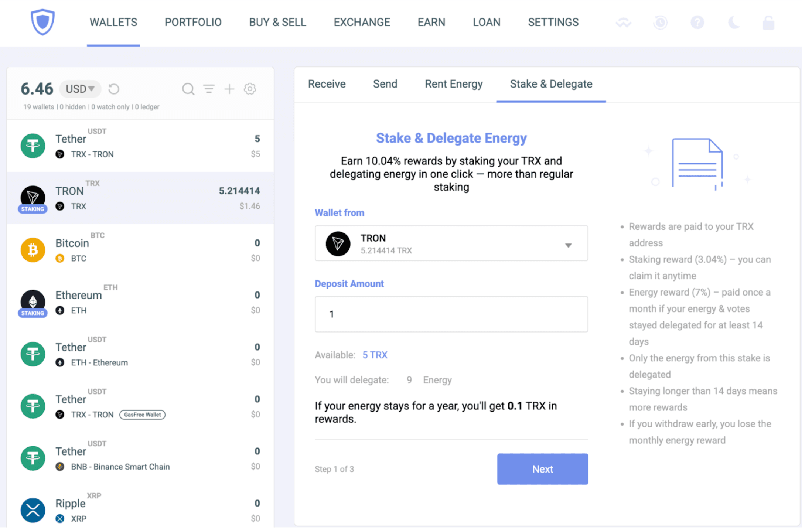812x532 pixels.
Task: Open the wallet filter icon
Action: [x=209, y=89]
